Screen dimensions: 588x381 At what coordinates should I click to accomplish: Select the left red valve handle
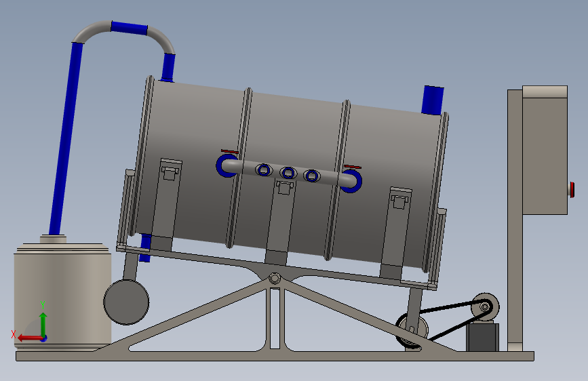coord(229,151)
